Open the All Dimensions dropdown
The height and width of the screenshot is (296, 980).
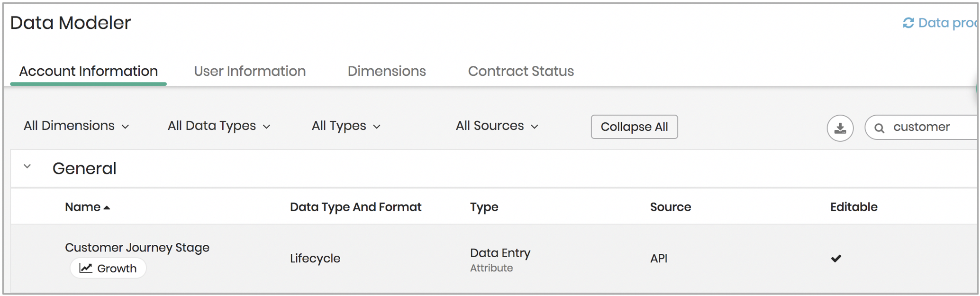[x=76, y=126]
